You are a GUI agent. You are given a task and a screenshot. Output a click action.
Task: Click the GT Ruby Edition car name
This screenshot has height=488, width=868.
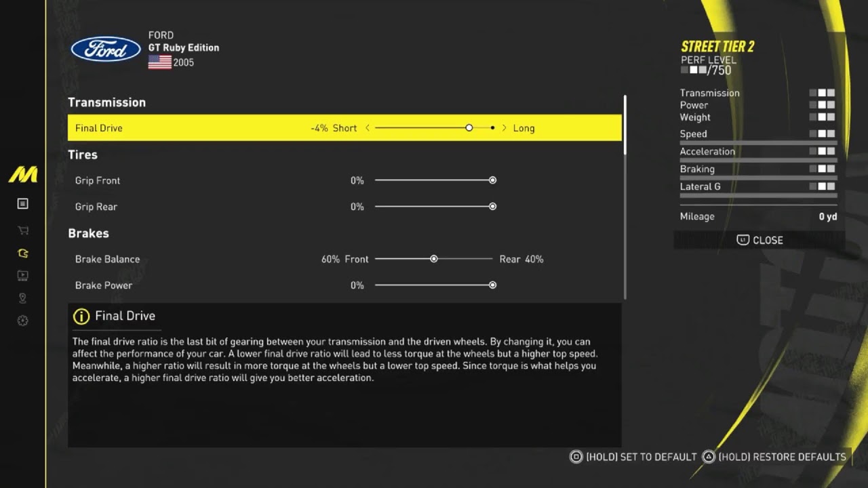point(184,47)
